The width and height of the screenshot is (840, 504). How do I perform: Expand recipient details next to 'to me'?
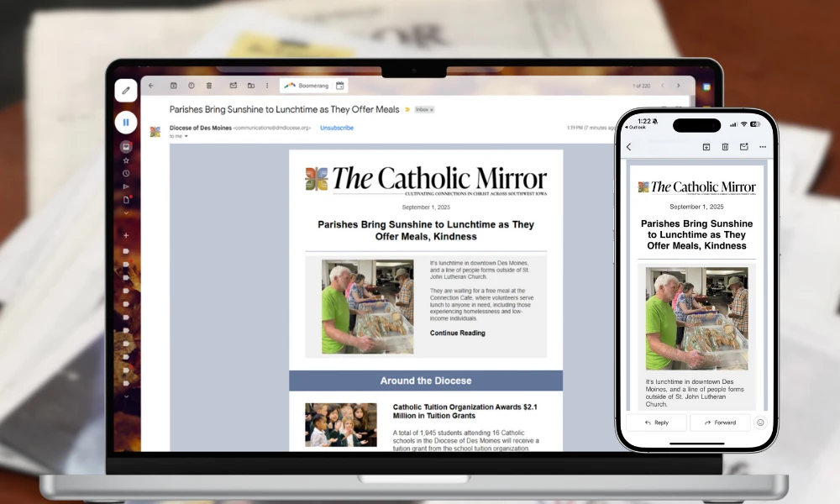coord(186,136)
